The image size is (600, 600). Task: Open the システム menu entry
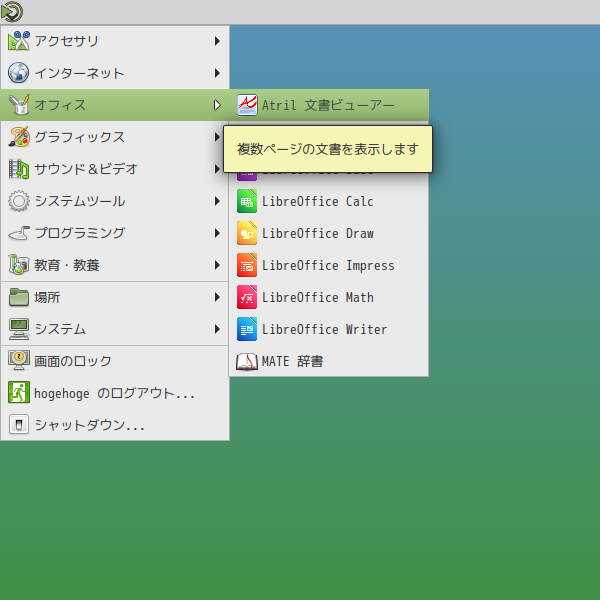[x=115, y=329]
